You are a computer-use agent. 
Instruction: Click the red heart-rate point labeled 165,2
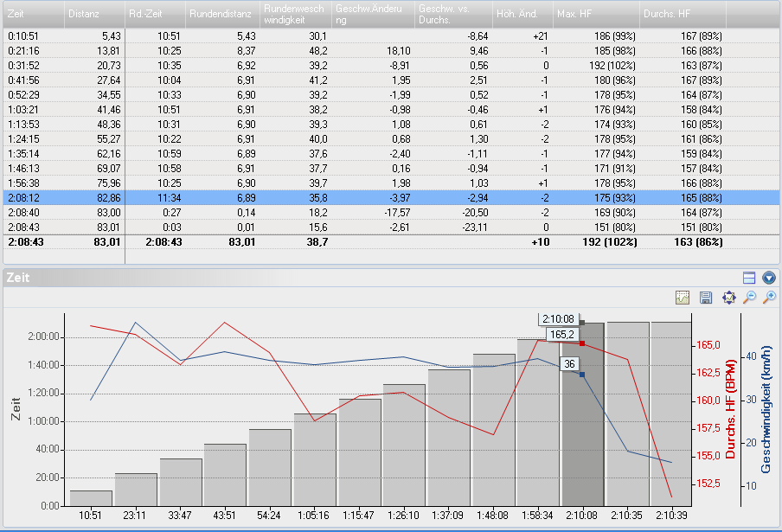tap(582, 343)
